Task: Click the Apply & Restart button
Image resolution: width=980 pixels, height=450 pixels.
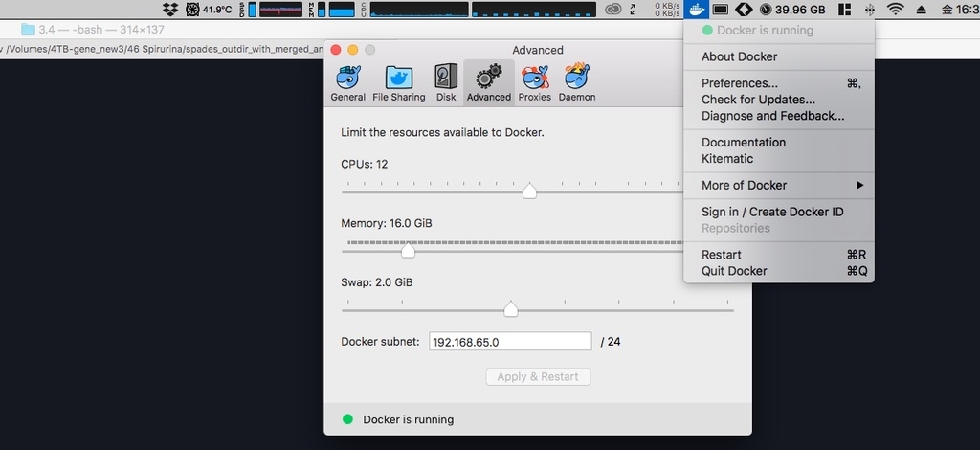Action: [x=538, y=377]
